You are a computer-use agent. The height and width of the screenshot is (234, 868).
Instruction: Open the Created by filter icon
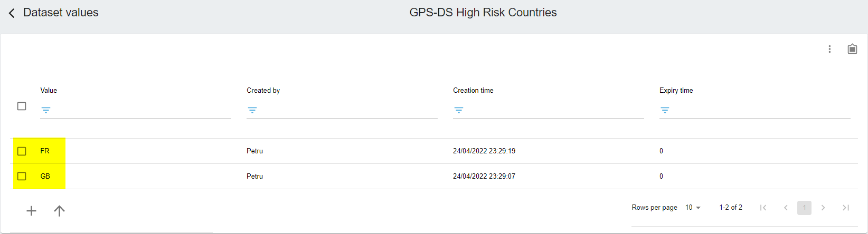tap(252, 110)
